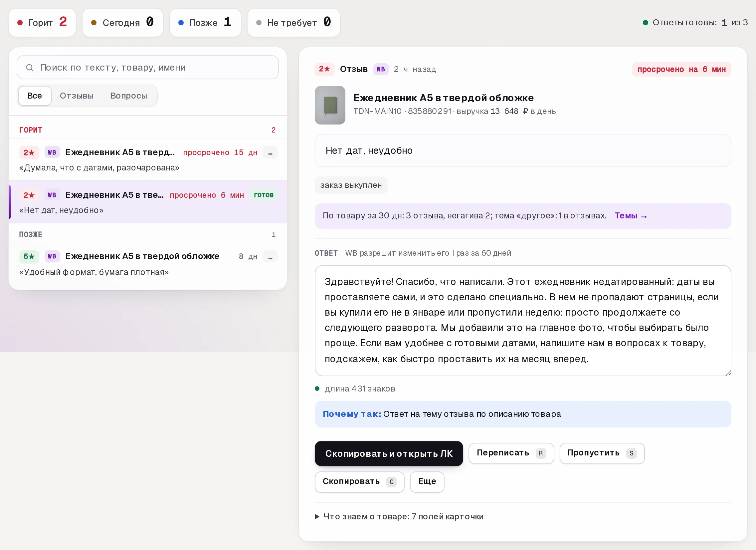Viewport: 756px width, 550px height.
Task: Click 'Скопировать и открыть ЛК' button
Action: point(389,453)
